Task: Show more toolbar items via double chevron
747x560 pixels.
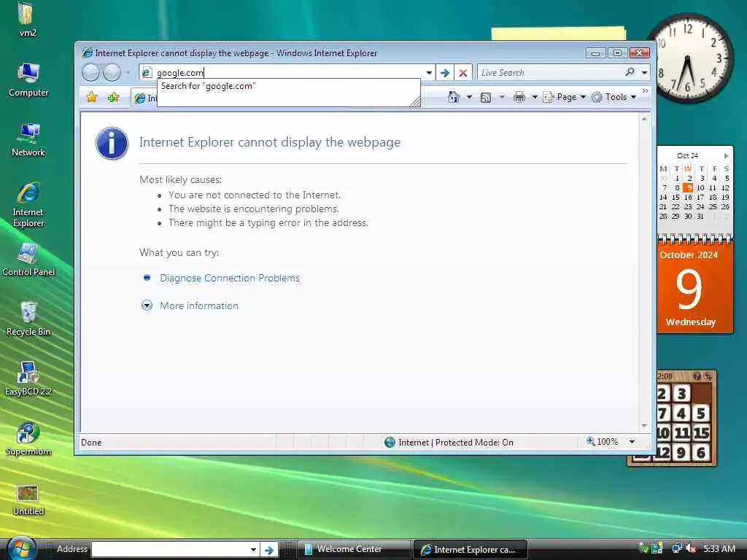Action: pyautogui.click(x=645, y=90)
